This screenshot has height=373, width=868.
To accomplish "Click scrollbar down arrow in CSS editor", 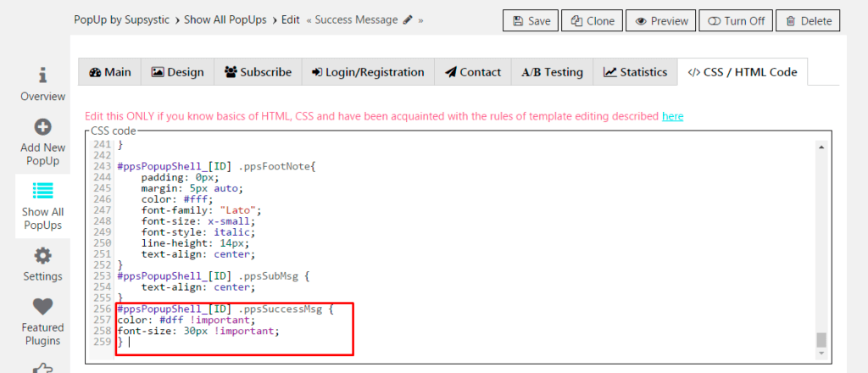I will coord(821,353).
